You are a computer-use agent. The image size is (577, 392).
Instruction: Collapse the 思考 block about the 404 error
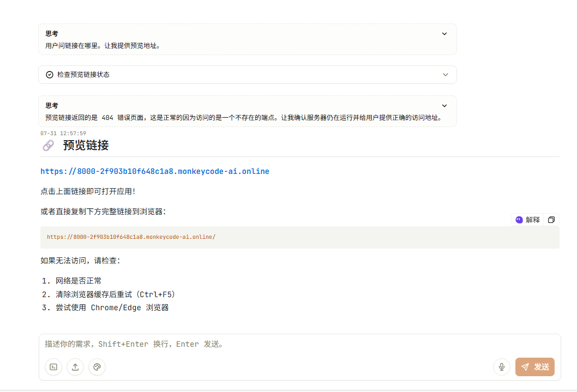click(444, 106)
